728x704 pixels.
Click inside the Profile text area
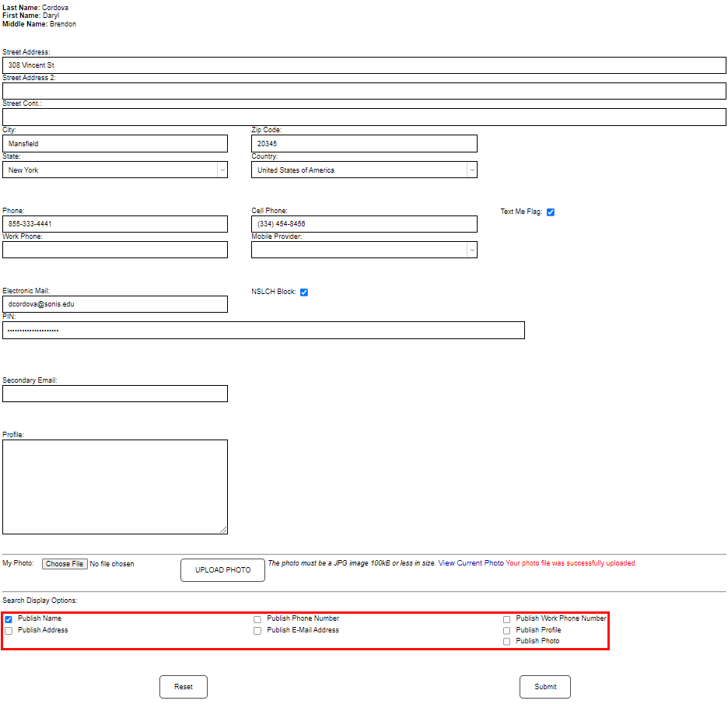click(x=115, y=486)
